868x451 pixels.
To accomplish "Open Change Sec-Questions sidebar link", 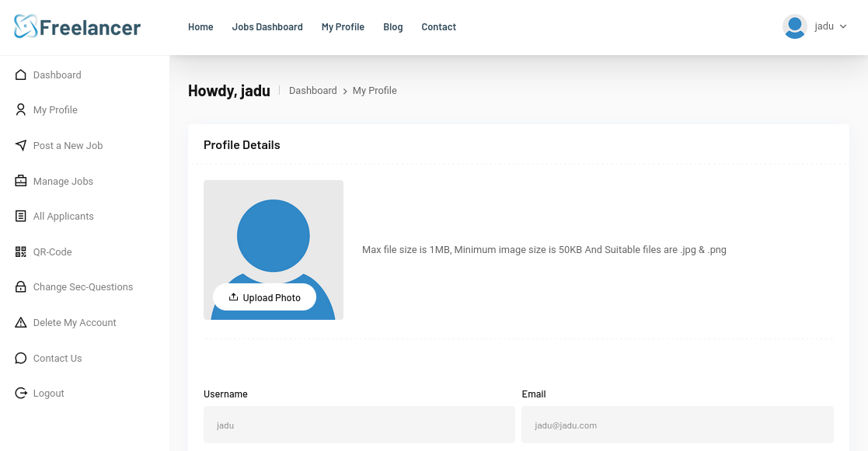I will (x=83, y=287).
